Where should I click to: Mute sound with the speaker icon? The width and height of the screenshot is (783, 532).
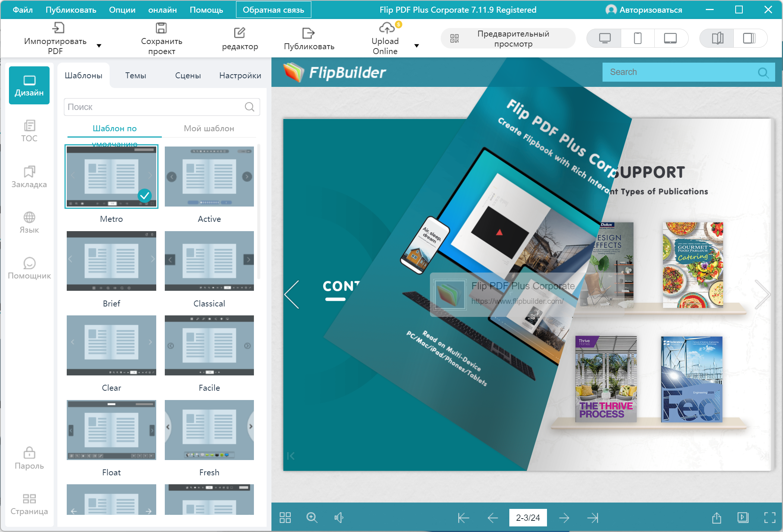[339, 517]
